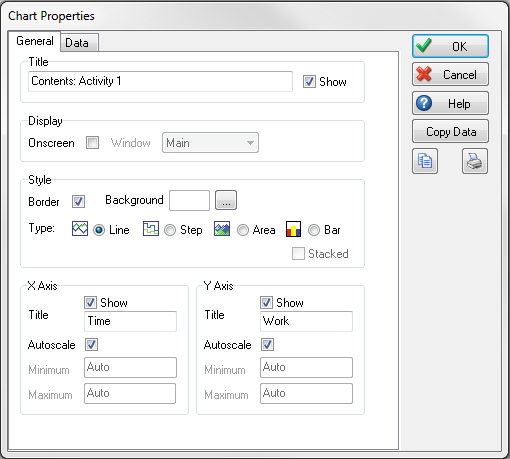Click the Bar chart type icon
The width and height of the screenshot is (510, 459).
point(293,229)
